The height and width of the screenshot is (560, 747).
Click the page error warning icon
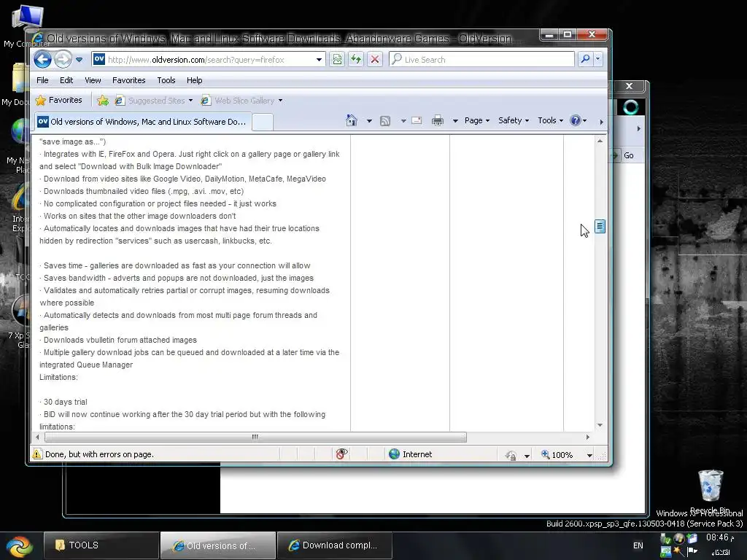pyautogui.click(x=37, y=454)
